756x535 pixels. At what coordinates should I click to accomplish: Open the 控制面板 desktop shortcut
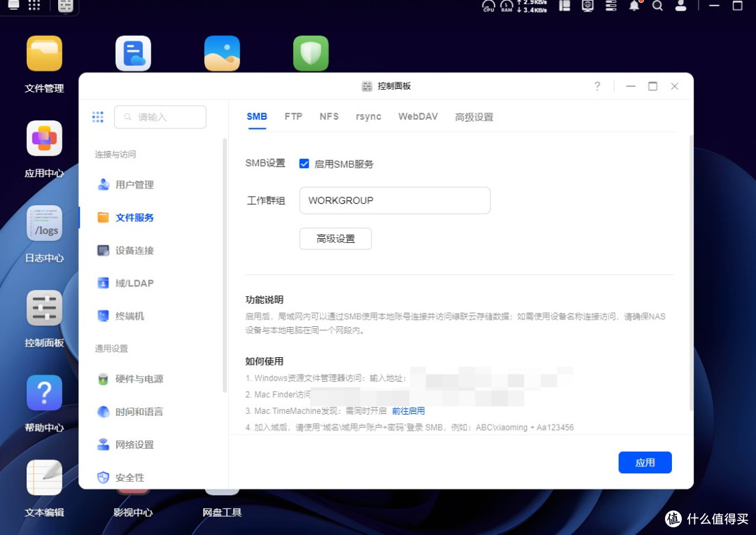44,308
